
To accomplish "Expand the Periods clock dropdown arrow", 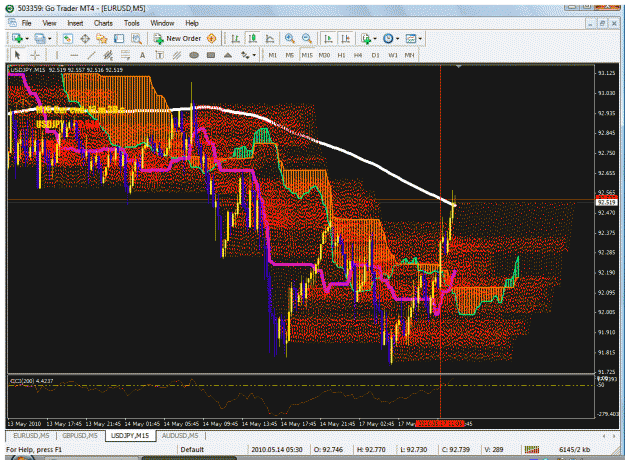I will [397, 39].
